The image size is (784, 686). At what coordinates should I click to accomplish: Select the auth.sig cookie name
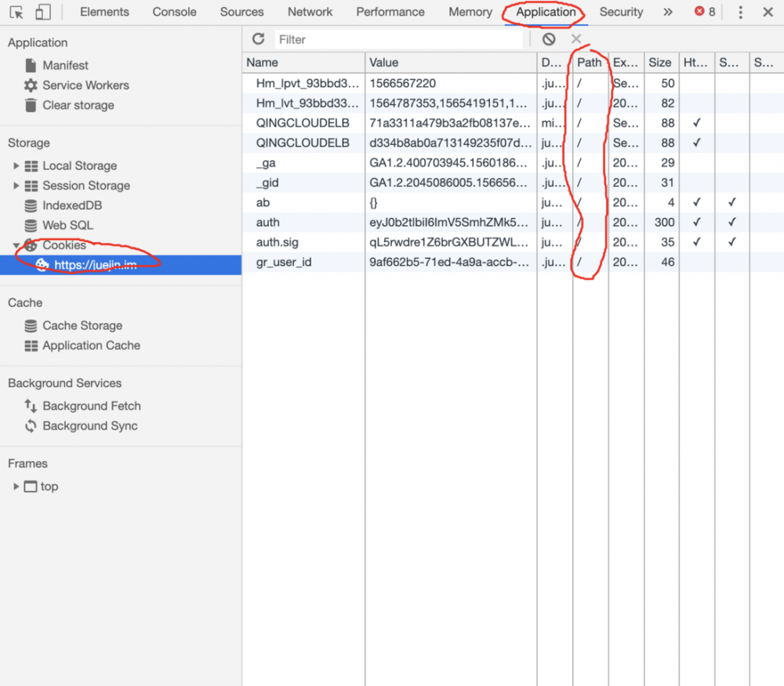pyautogui.click(x=278, y=242)
